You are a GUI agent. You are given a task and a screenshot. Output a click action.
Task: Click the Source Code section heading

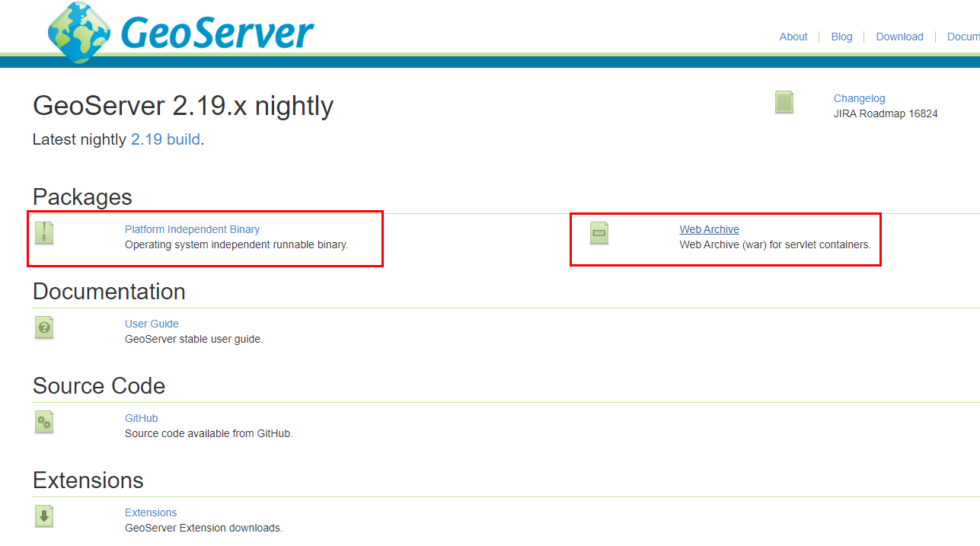tap(99, 386)
